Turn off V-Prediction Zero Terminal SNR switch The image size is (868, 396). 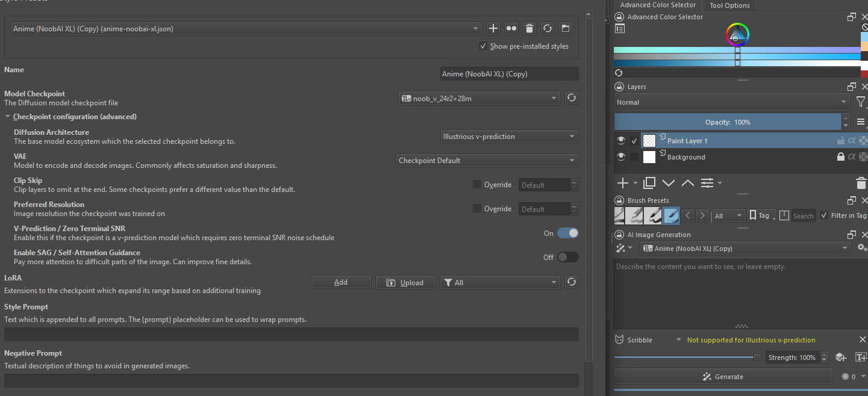point(568,233)
